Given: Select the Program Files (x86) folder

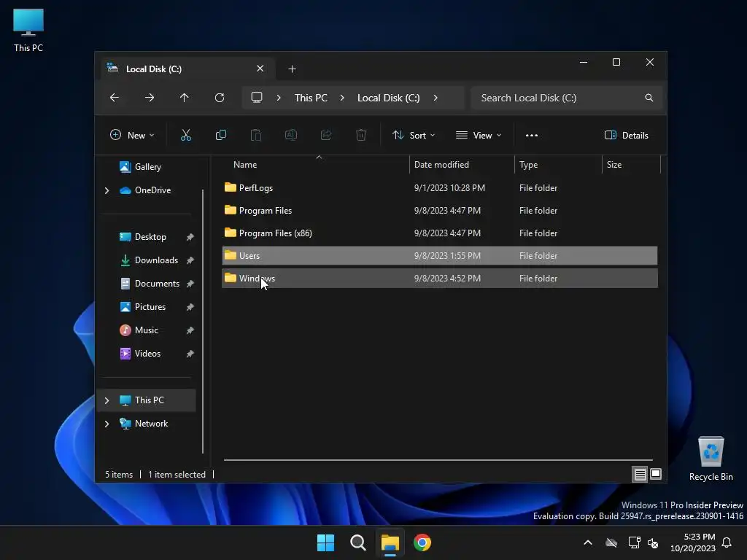Looking at the screenshot, I should [440, 233].
